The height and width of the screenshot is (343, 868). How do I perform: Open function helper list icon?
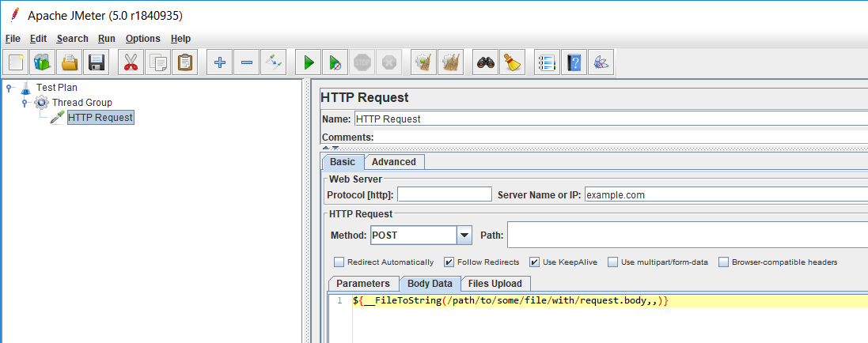[547, 62]
